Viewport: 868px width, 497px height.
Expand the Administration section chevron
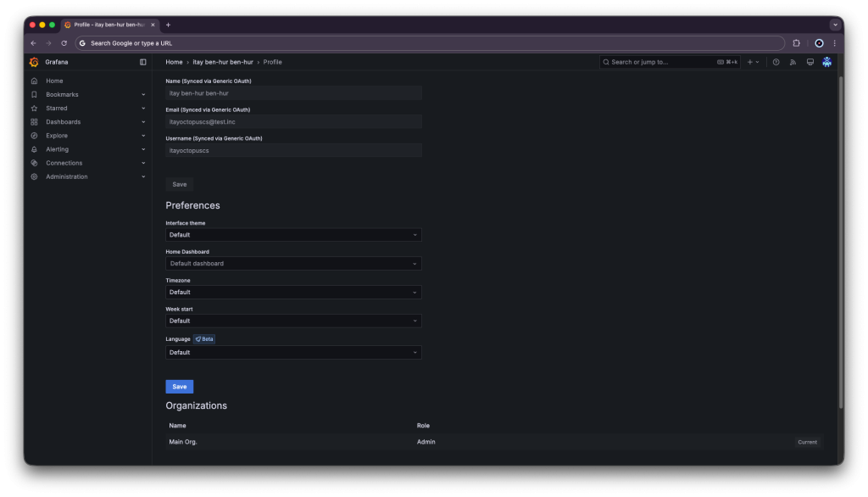coord(143,176)
